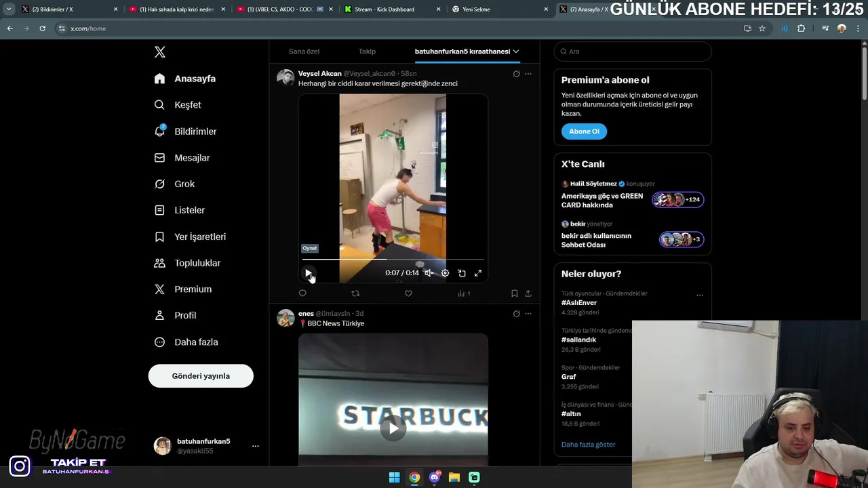Open Yer İşaretleri bookmarks
This screenshot has height=488, width=868.
coord(190,237)
